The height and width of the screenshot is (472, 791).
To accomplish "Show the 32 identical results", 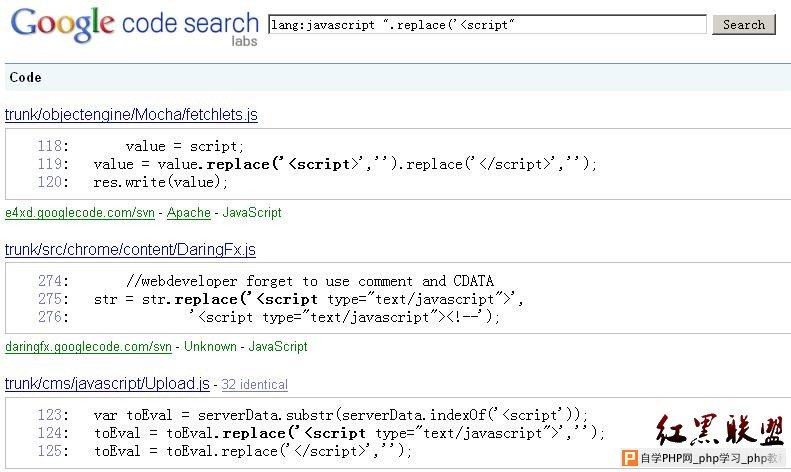I will (254, 385).
